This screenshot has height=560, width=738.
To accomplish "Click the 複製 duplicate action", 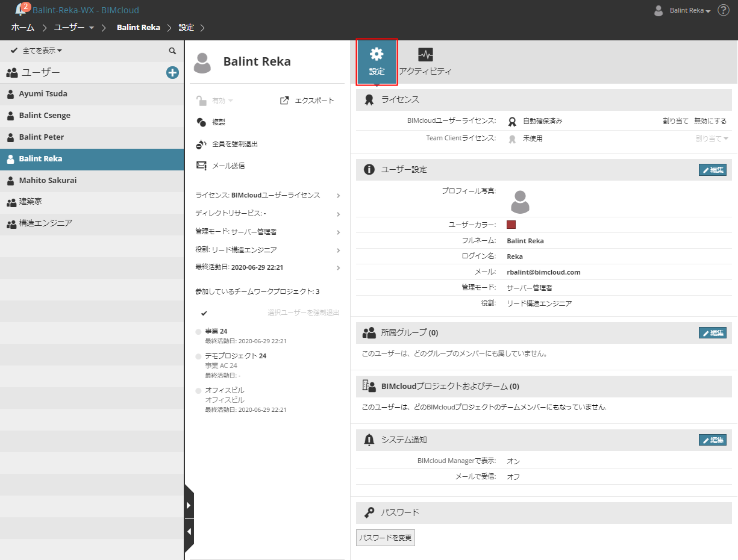I will tap(210, 122).
